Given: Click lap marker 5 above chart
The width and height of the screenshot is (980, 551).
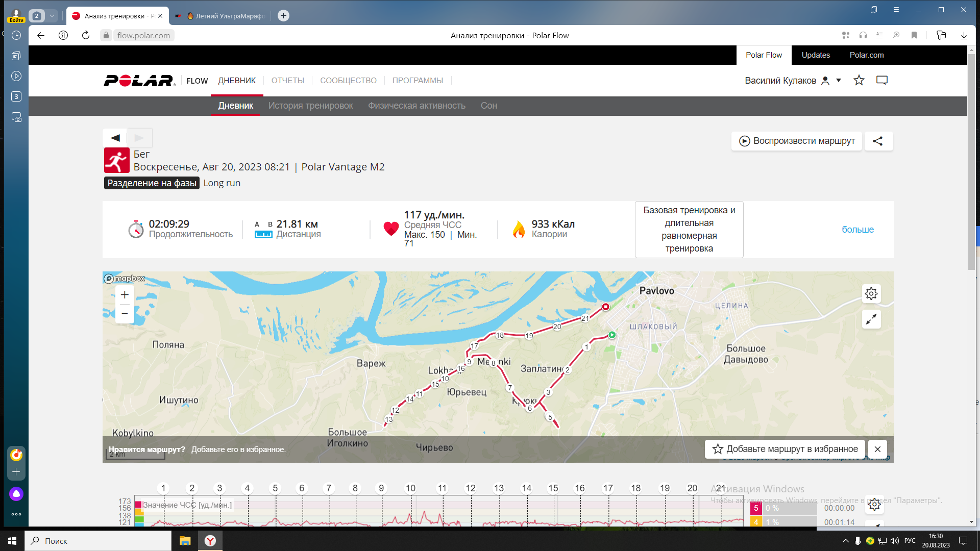Looking at the screenshot, I should [275, 488].
